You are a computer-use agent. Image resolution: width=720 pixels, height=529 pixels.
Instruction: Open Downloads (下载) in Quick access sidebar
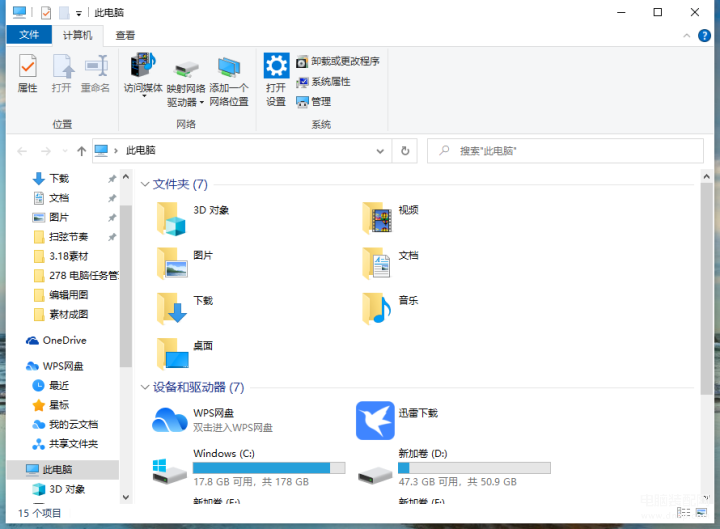tap(59, 179)
